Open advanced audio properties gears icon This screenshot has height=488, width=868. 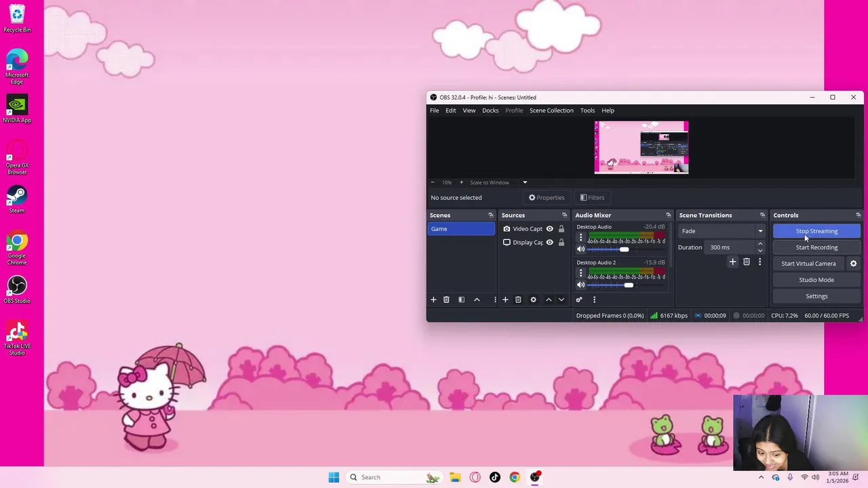coord(579,300)
